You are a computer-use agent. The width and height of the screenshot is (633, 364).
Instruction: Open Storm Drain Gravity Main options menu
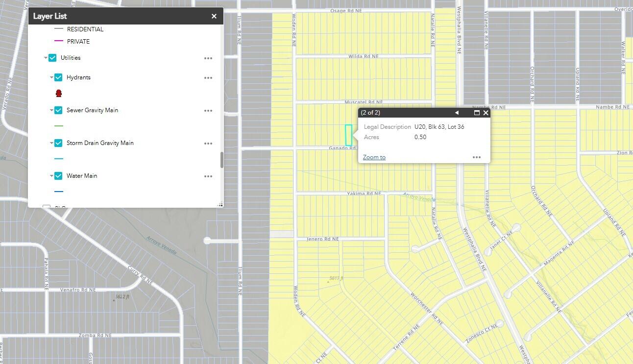pos(208,144)
